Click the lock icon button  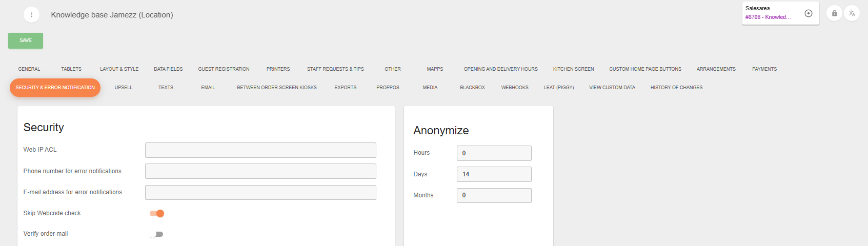click(x=834, y=13)
